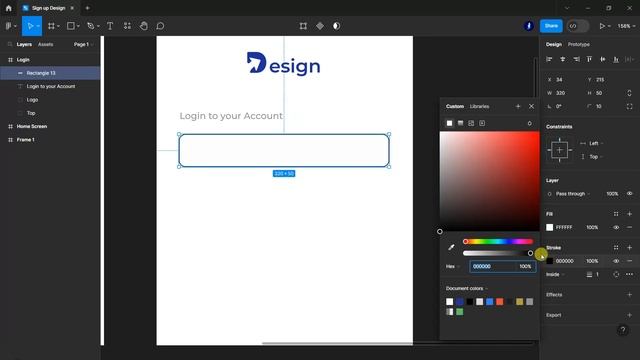Screen dimensions: 640x360
Task: Open the zoom level 156% dropdown
Action: pos(626,26)
